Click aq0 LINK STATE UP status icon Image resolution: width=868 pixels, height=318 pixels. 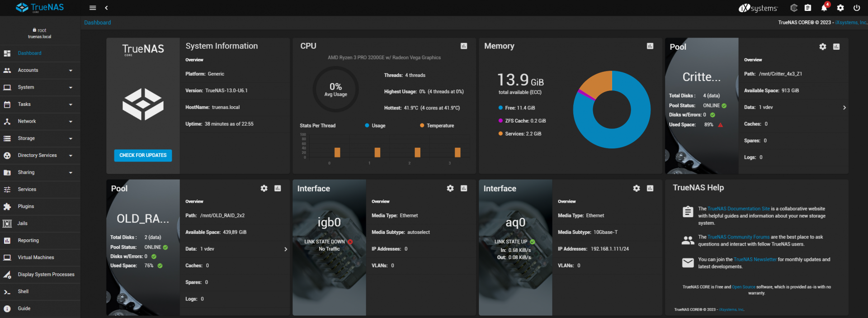coord(532,242)
